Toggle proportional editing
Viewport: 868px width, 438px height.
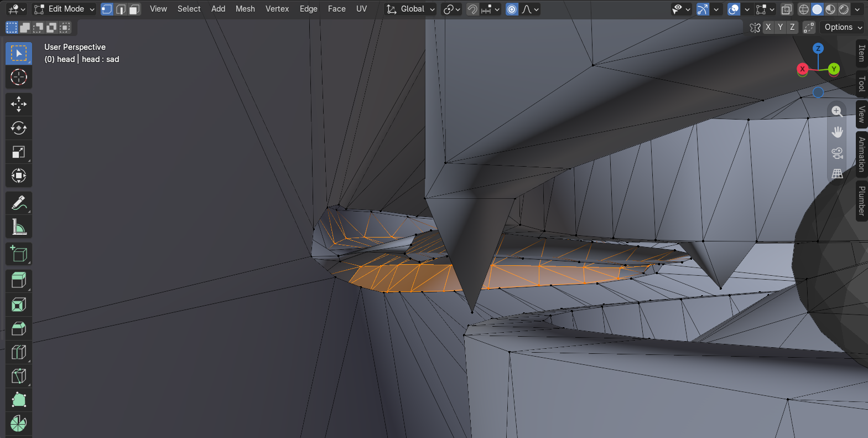[512, 9]
